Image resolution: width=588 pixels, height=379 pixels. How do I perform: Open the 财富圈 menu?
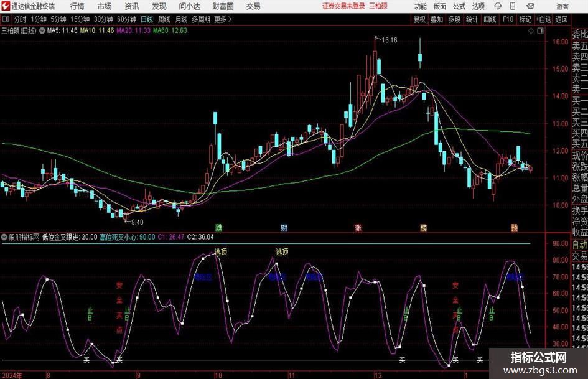223,6
